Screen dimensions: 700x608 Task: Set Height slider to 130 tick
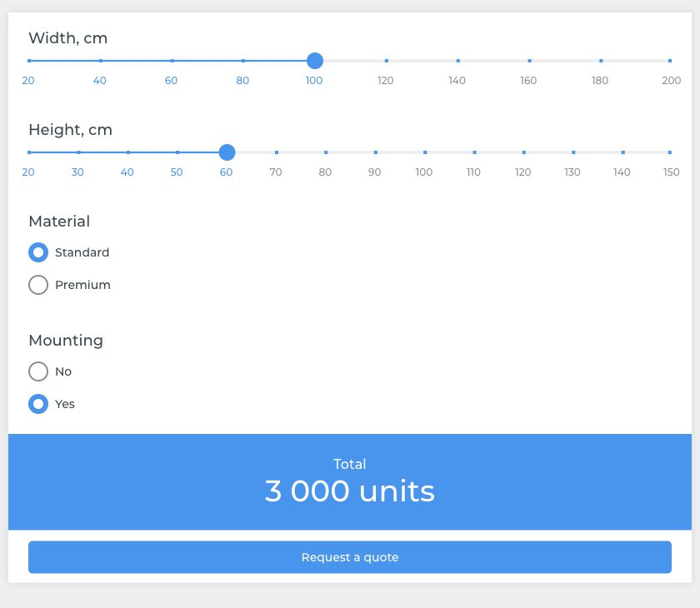pos(573,152)
